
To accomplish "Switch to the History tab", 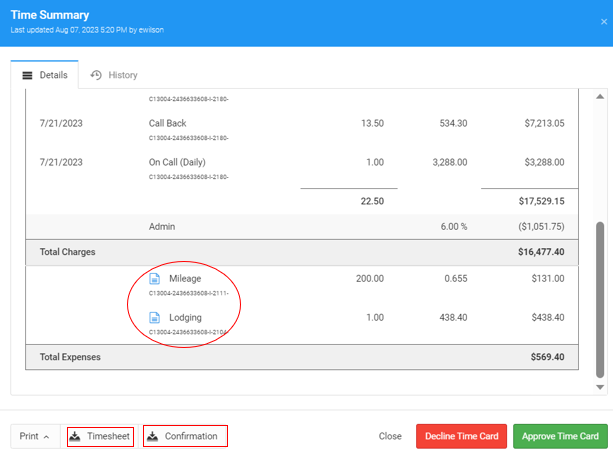I will click(x=113, y=75).
